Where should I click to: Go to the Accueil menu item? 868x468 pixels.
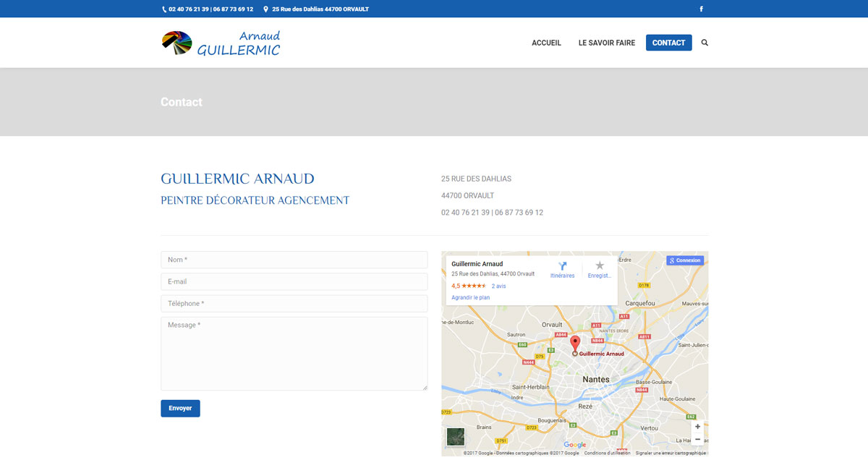[546, 43]
